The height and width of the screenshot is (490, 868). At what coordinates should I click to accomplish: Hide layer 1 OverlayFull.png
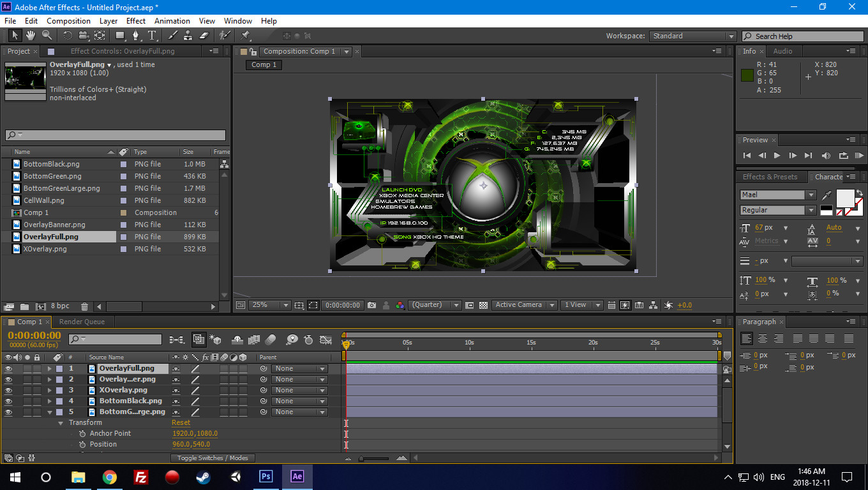point(8,369)
